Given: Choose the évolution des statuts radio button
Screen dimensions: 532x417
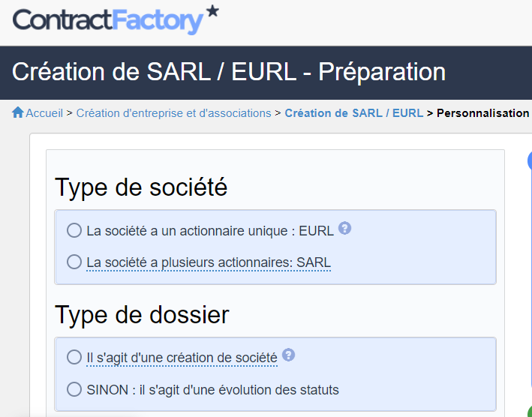Looking at the screenshot, I should pyautogui.click(x=74, y=389).
